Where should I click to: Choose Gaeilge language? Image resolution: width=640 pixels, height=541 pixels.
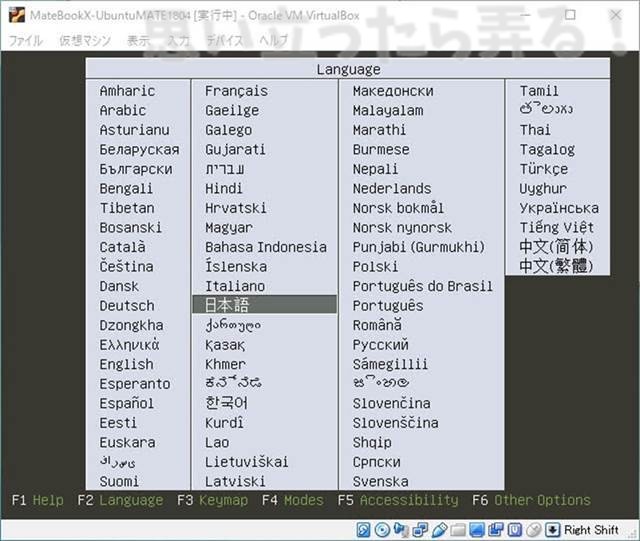point(232,110)
